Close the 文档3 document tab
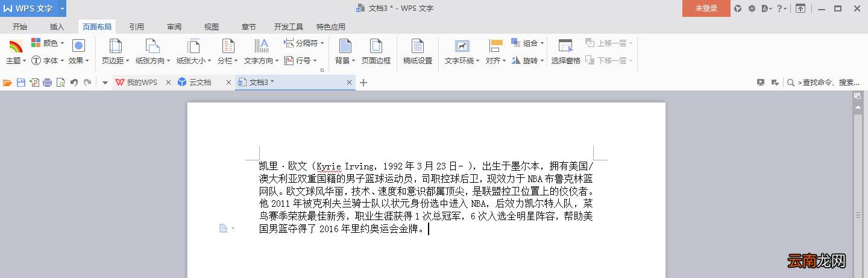The width and height of the screenshot is (868, 278). 350,83
